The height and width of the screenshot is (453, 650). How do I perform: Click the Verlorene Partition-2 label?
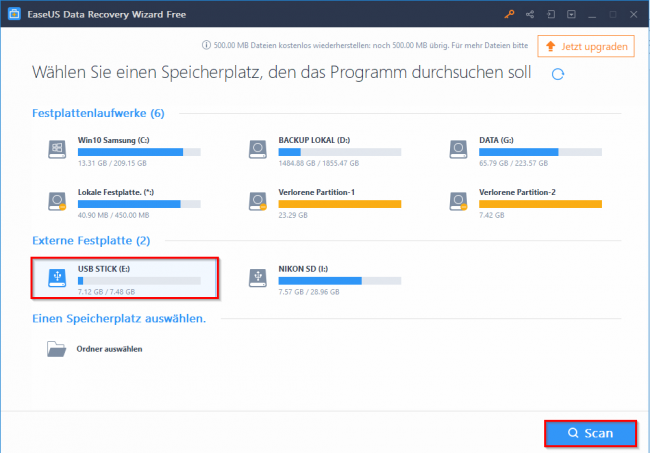click(x=517, y=192)
